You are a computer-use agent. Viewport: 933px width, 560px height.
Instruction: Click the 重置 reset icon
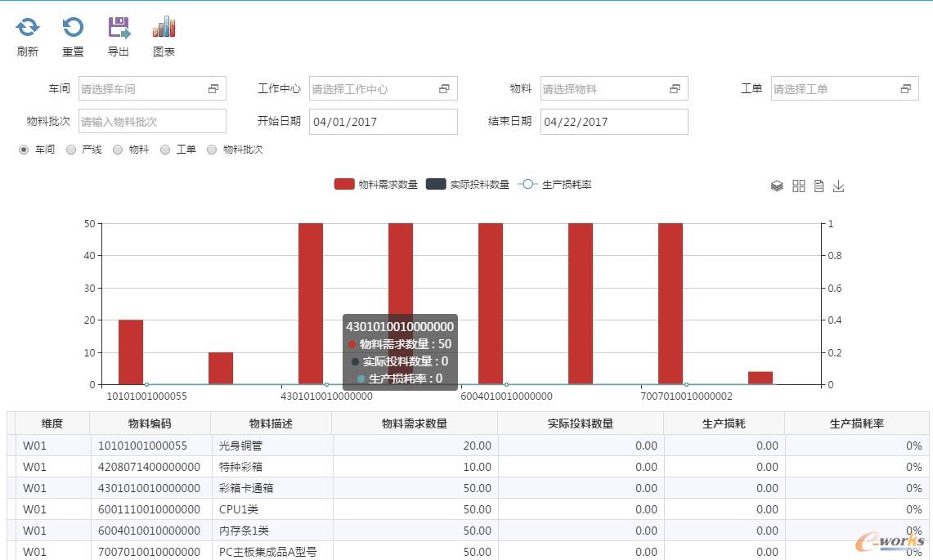pos(73,28)
